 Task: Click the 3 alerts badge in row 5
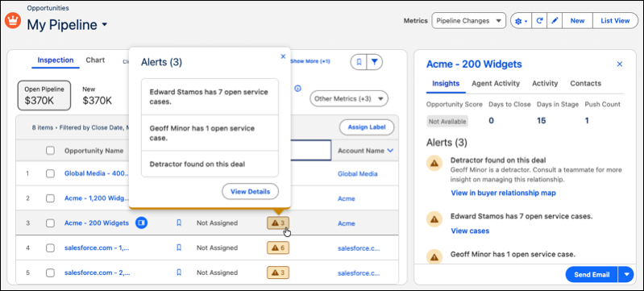click(278, 272)
